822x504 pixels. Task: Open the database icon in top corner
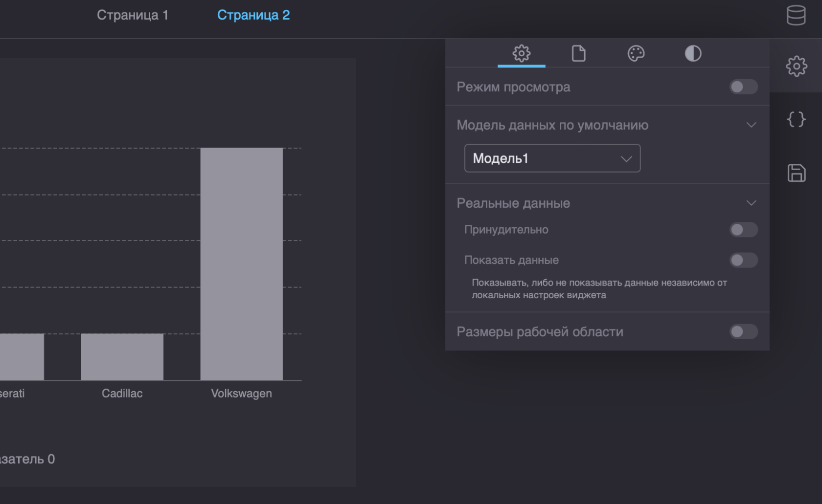(x=796, y=15)
